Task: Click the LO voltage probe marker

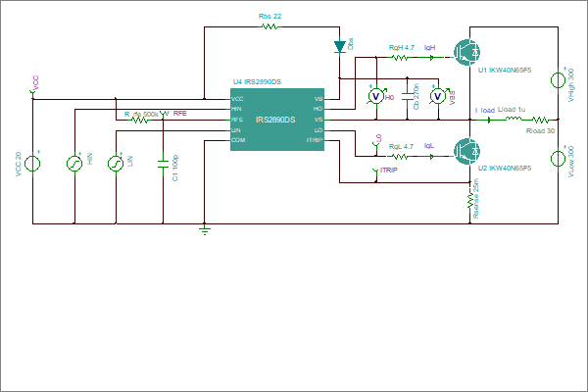Action: coord(376,145)
